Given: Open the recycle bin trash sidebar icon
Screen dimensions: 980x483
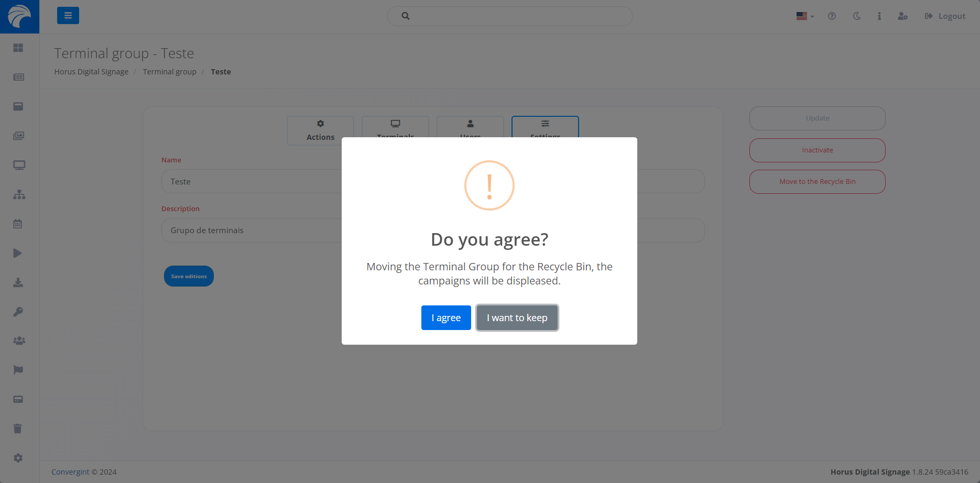Looking at the screenshot, I should pyautogui.click(x=18, y=429).
